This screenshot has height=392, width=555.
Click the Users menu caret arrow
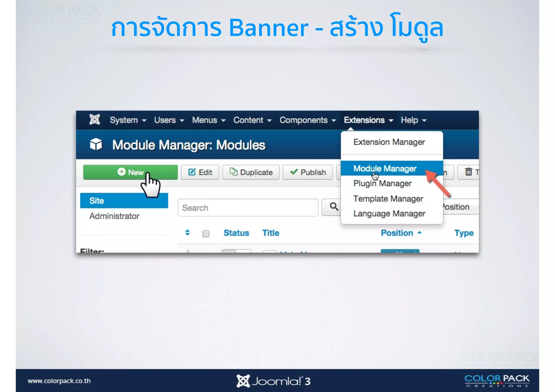pyautogui.click(x=182, y=121)
